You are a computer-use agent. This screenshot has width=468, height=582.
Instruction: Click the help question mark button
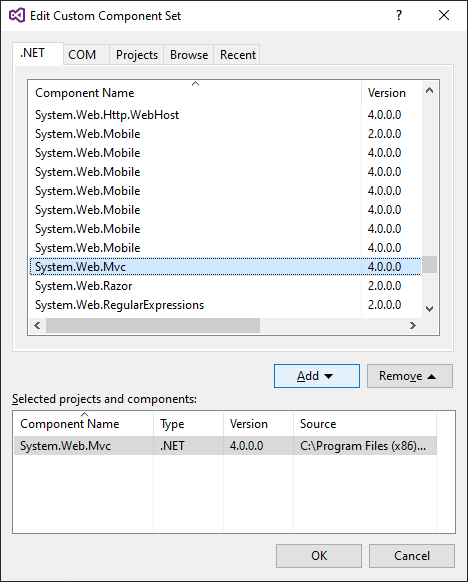[399, 16]
